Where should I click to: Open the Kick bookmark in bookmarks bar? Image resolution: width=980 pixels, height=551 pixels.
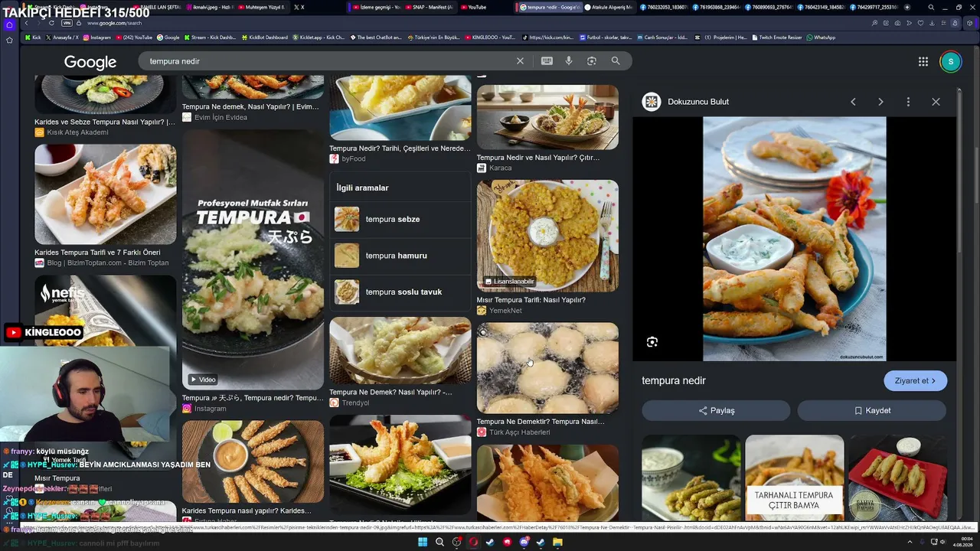coord(33,37)
